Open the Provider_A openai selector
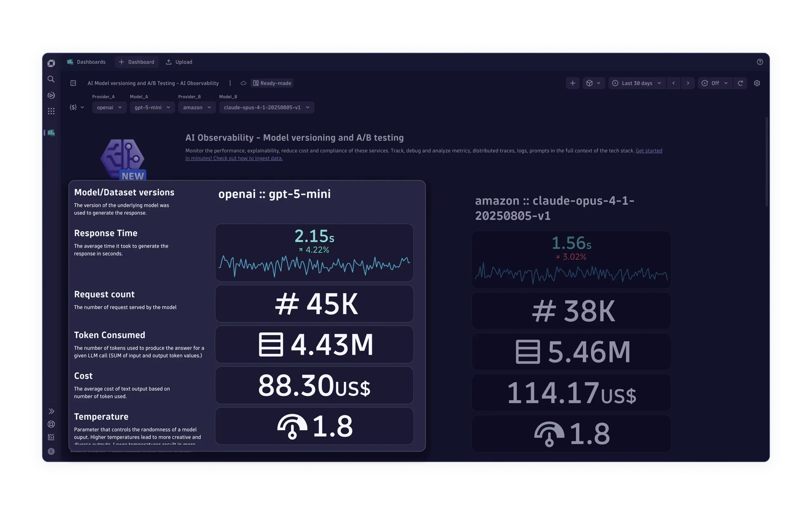The height and width of the screenshot is (515, 812). 109,108
